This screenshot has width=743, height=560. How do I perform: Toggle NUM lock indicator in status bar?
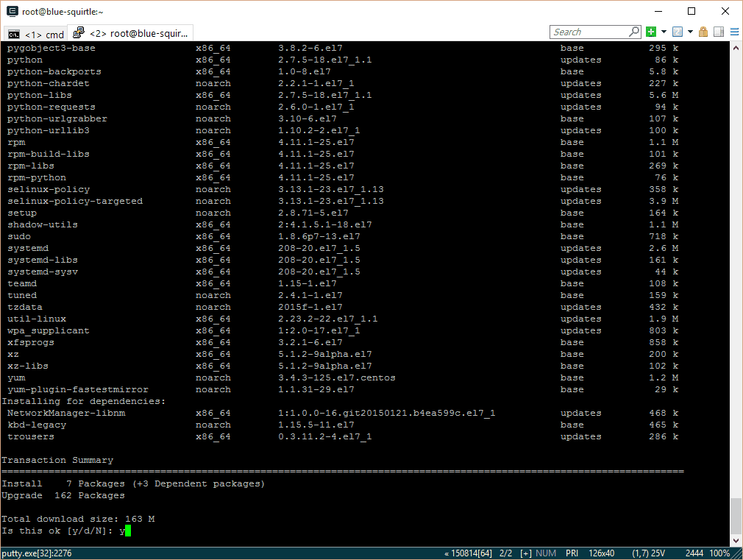pos(546,553)
